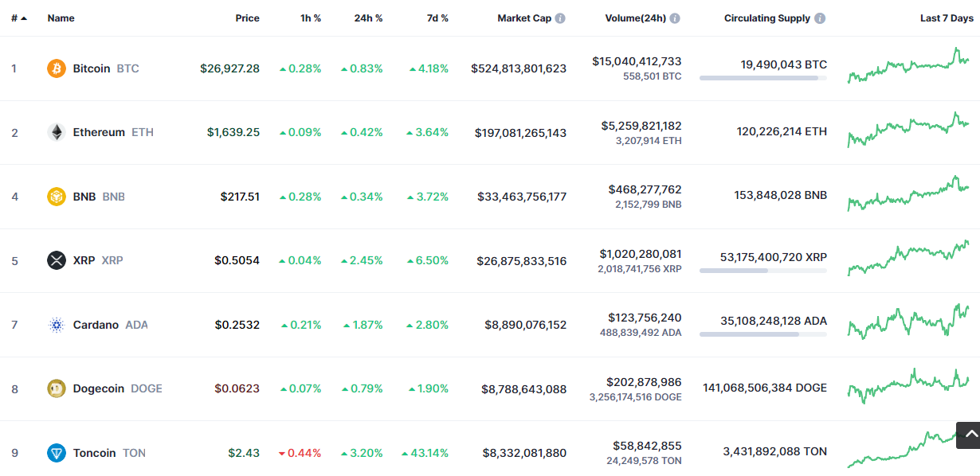Click BNB market cap $33,463,756,177

(522, 197)
